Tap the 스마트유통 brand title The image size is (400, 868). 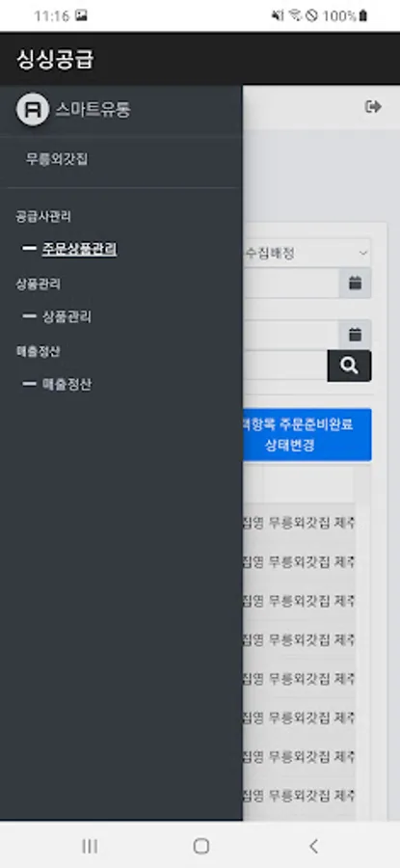coord(93,110)
